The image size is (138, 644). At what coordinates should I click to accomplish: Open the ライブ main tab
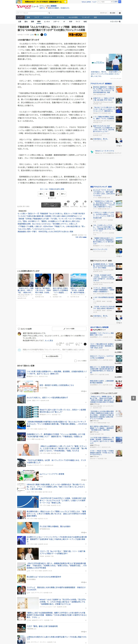tap(37, 17)
